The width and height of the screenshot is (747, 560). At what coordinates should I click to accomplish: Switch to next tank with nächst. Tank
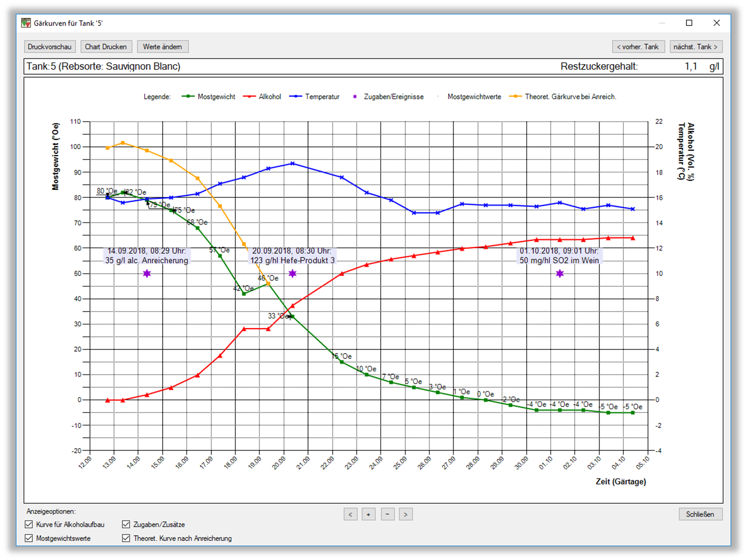point(695,47)
